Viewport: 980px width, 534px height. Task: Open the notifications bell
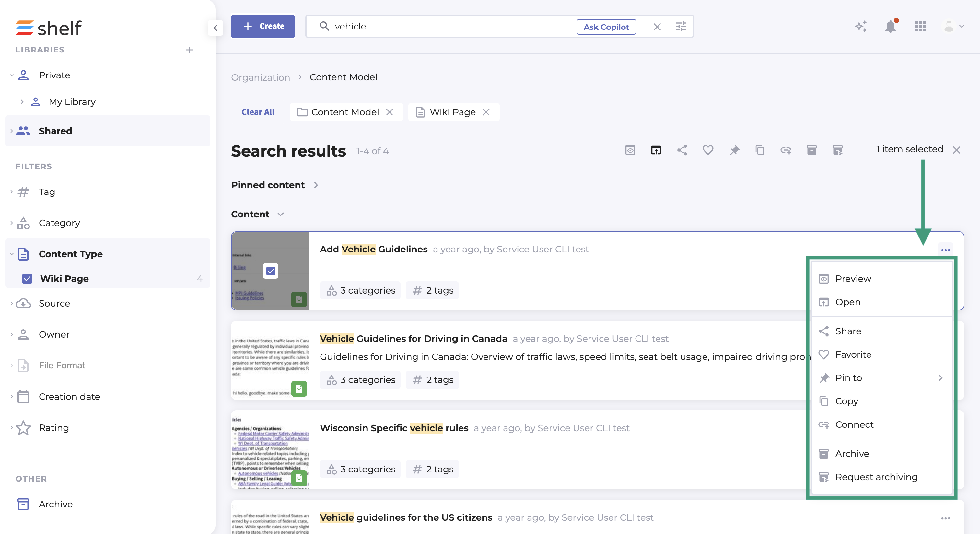pyautogui.click(x=890, y=26)
